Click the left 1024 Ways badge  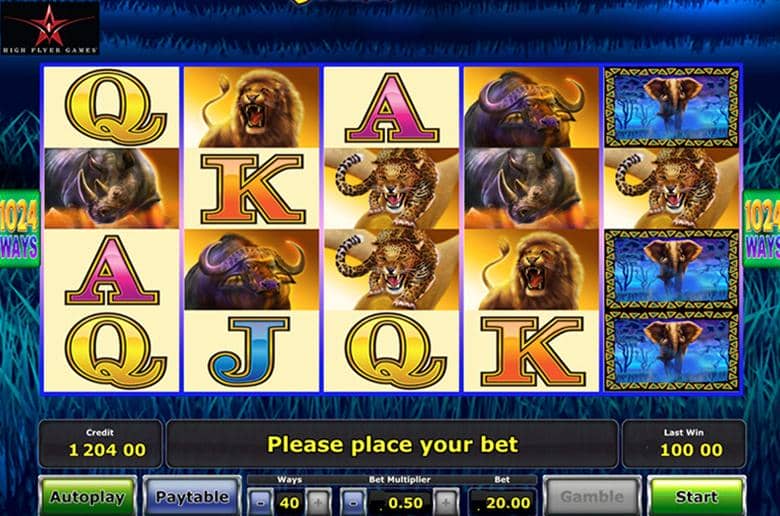tap(19, 229)
